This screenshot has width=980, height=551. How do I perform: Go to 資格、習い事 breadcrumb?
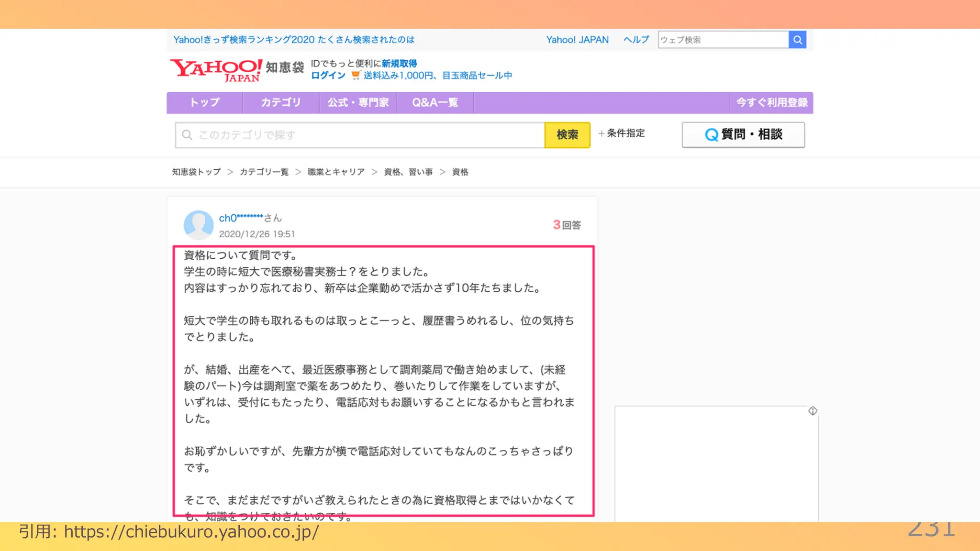408,172
